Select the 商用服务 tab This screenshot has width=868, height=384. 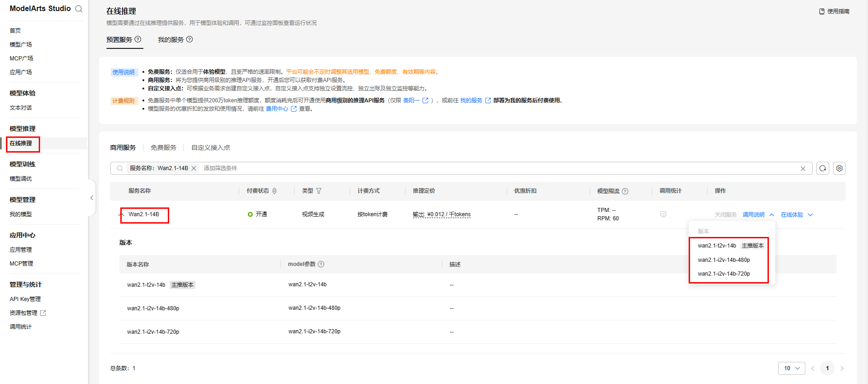(123, 148)
